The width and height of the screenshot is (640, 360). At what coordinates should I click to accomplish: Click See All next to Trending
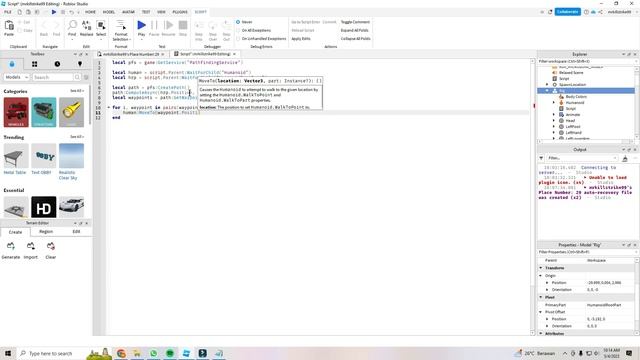(76, 137)
